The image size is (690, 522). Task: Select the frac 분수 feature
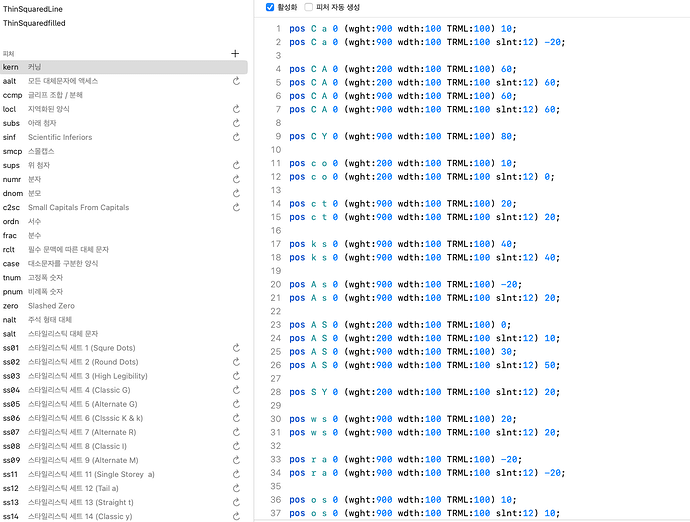tap(124, 235)
